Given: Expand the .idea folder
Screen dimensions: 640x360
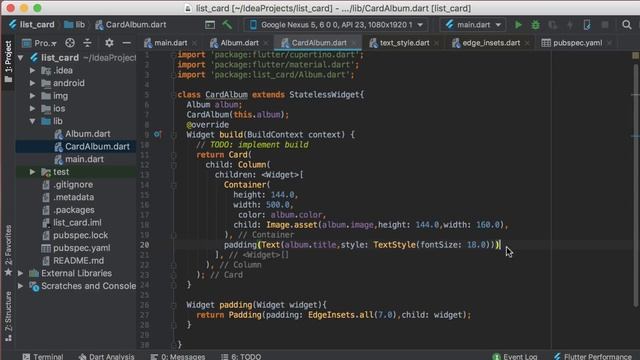Looking at the screenshot, I should point(33,71).
